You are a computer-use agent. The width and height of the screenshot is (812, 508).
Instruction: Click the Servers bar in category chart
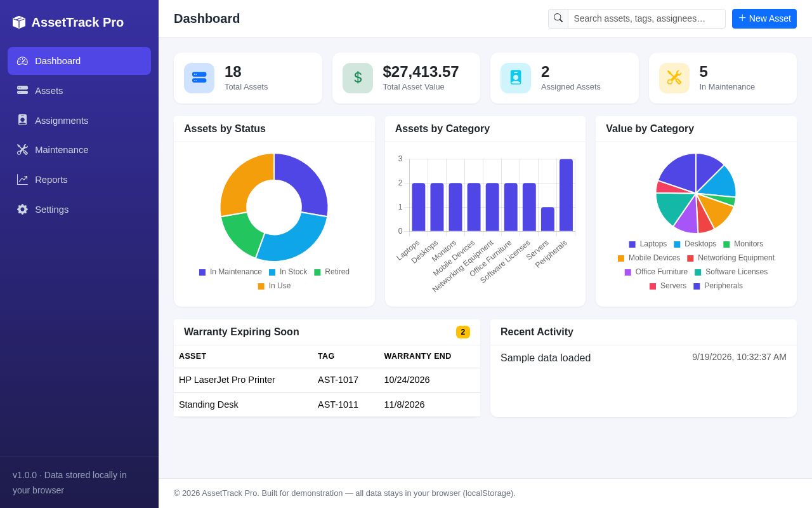(x=547, y=219)
